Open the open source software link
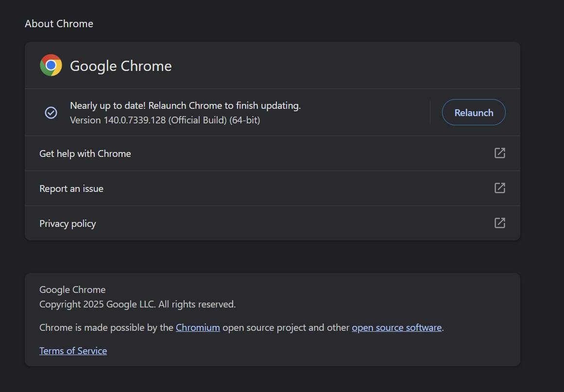Image resolution: width=564 pixels, height=392 pixels. point(396,327)
